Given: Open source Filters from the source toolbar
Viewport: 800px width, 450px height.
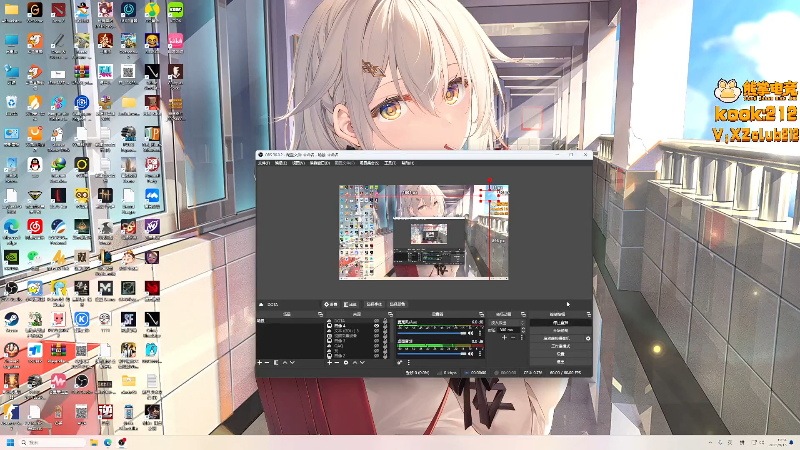Looking at the screenshot, I should click(351, 305).
